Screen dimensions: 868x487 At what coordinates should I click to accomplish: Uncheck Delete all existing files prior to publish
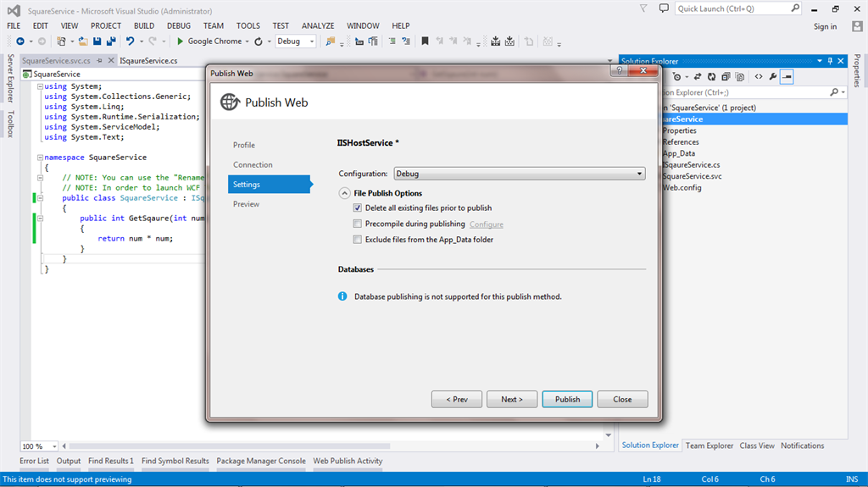(x=358, y=208)
